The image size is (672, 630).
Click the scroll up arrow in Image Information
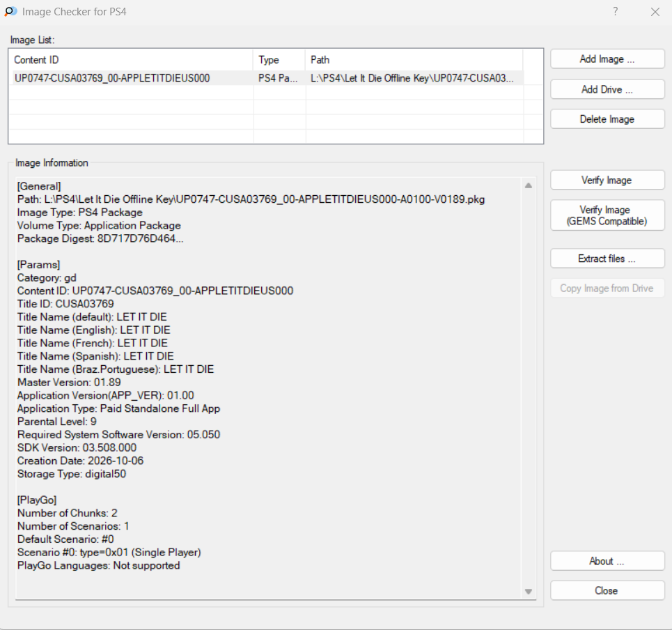point(529,185)
